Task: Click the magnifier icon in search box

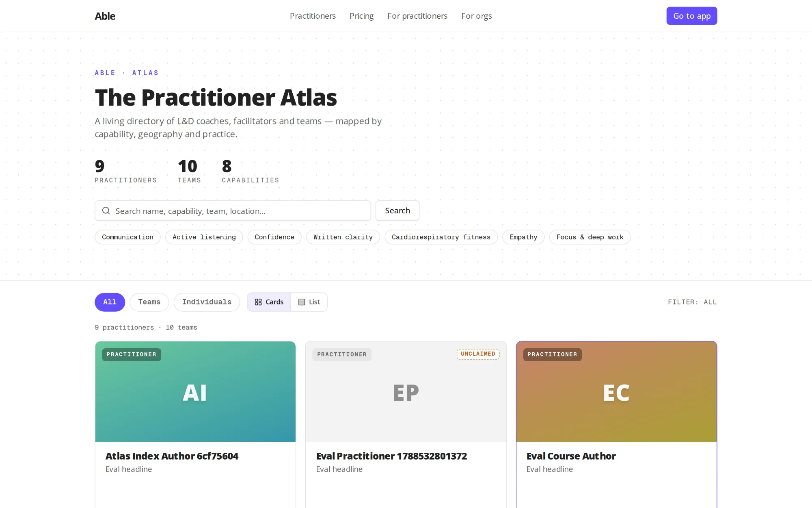Action: [x=106, y=211]
